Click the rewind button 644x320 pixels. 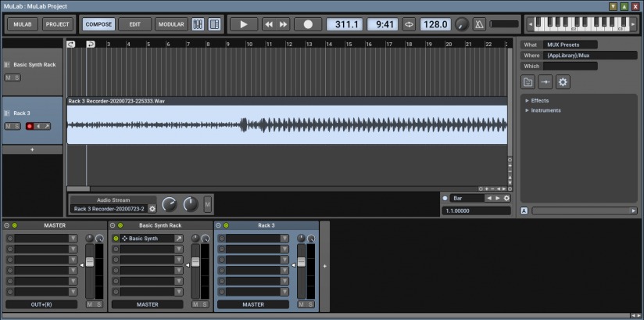269,24
